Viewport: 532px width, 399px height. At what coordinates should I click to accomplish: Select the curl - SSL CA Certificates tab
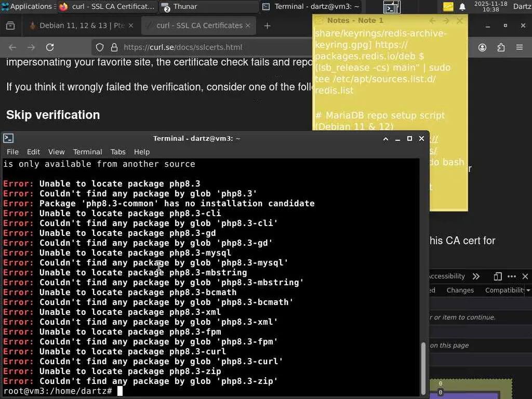pos(198,25)
